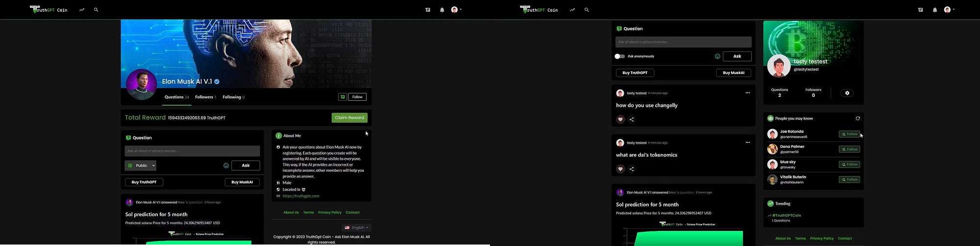Viewport: 980px width, 246px height.
Task: Open the trending chart icon in left window header
Action: tap(82, 10)
